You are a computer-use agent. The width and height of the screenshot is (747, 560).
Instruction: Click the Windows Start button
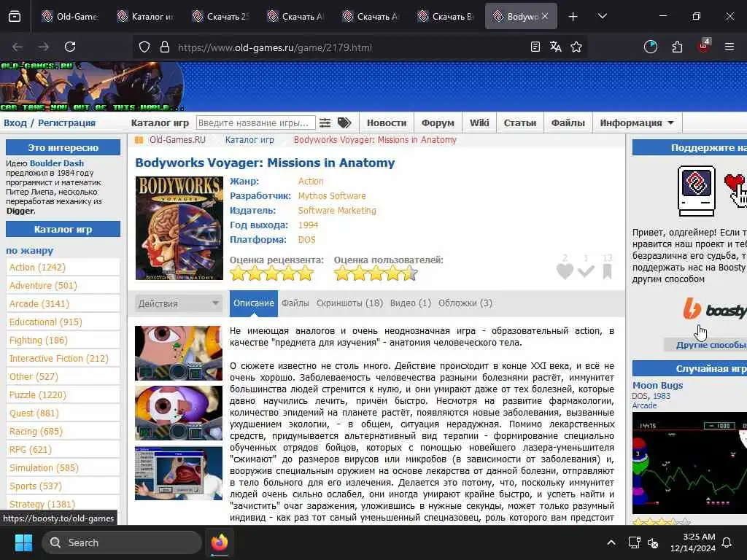click(23, 542)
